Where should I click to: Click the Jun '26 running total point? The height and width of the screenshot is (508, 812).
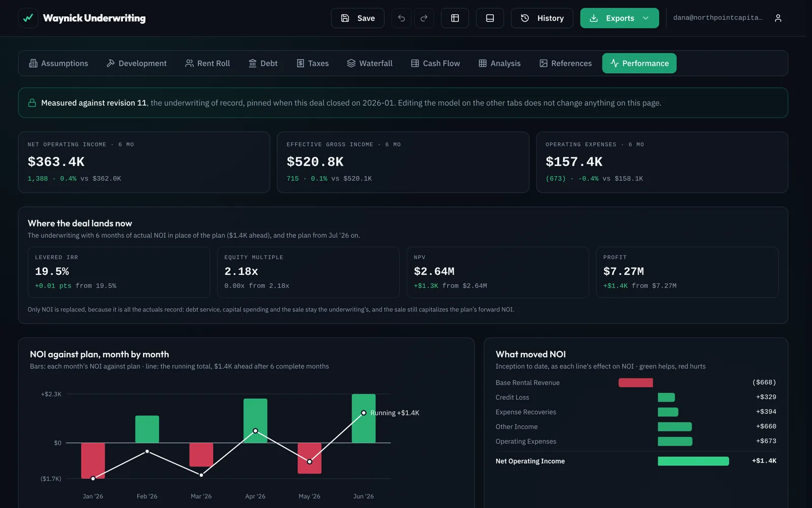[363, 412]
